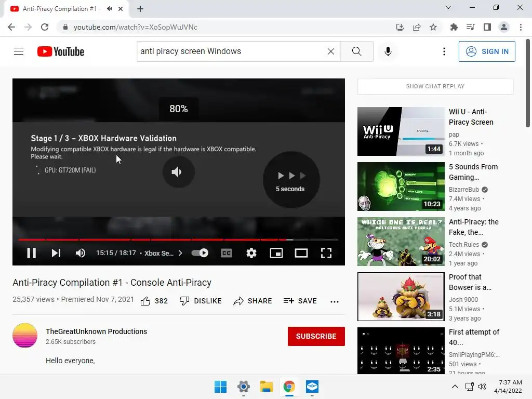The width and height of the screenshot is (532, 399).
Task: SAVE the video to a playlist
Action: point(300,301)
